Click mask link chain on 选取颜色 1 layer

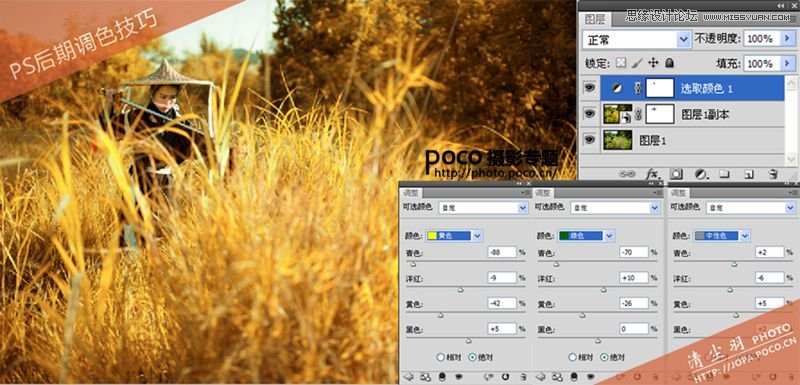[x=638, y=88]
